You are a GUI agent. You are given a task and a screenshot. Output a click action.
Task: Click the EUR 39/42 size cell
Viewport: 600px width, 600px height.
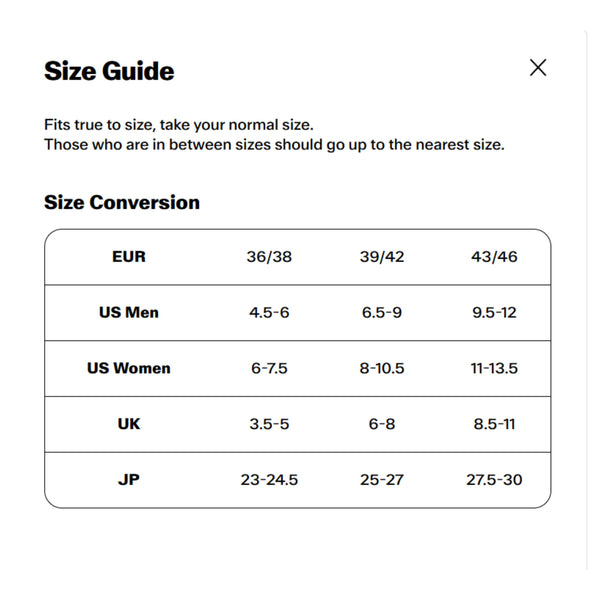click(382, 257)
